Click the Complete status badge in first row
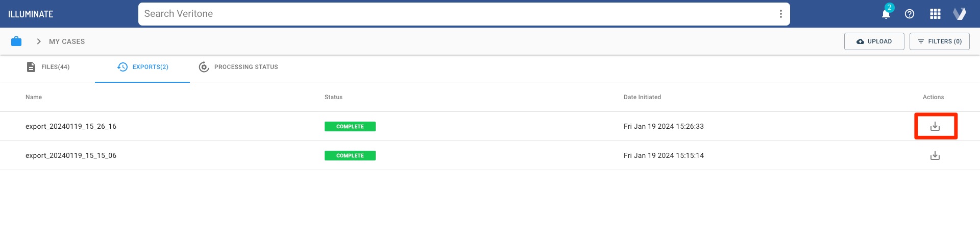The height and width of the screenshot is (233, 980). [x=350, y=126]
